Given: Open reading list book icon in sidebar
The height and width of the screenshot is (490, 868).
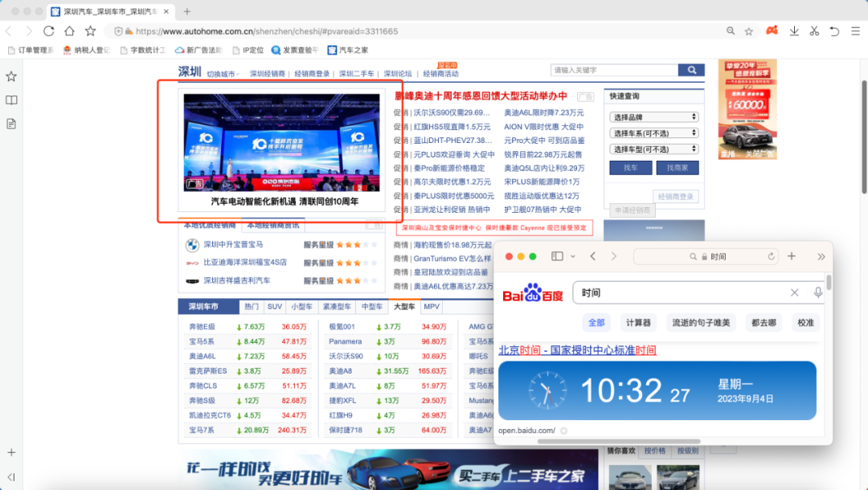Looking at the screenshot, I should [x=11, y=100].
